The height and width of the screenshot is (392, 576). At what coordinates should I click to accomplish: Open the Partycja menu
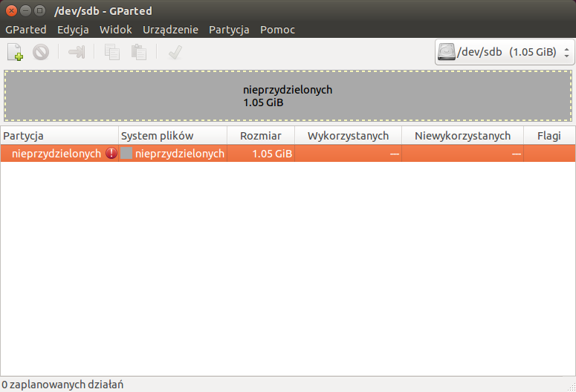[229, 30]
